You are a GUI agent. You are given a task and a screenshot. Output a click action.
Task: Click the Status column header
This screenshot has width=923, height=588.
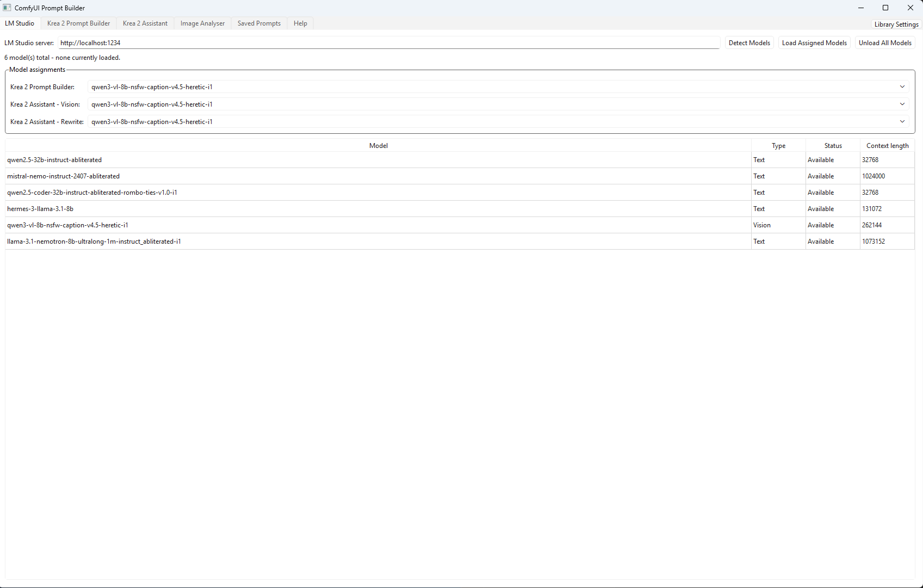click(833, 146)
